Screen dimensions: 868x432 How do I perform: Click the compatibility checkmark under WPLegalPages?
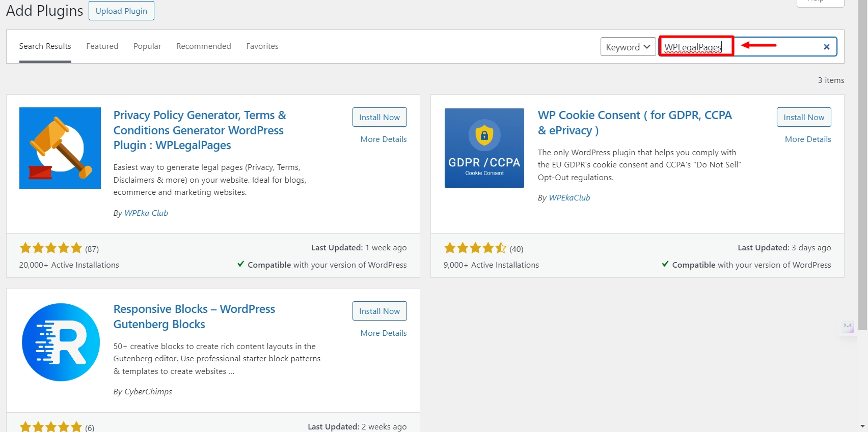click(240, 264)
